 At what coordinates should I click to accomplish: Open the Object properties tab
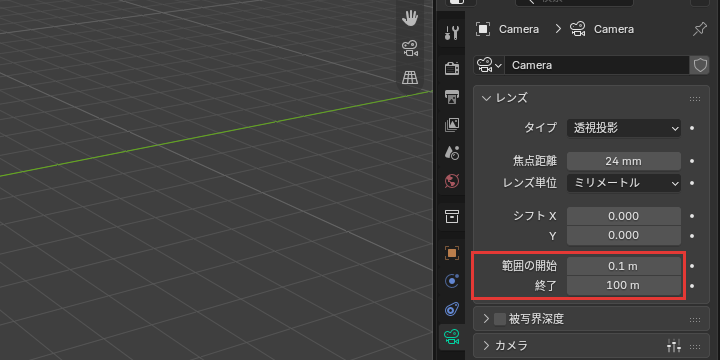[x=452, y=253]
